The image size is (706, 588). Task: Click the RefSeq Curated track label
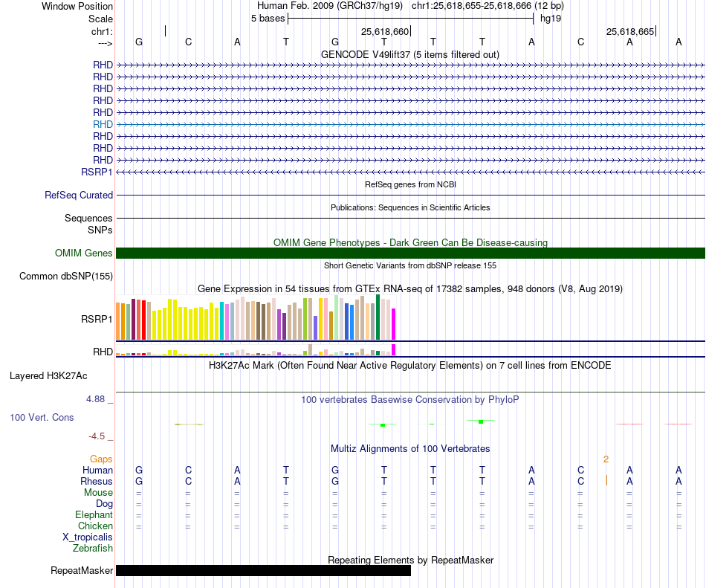click(79, 195)
